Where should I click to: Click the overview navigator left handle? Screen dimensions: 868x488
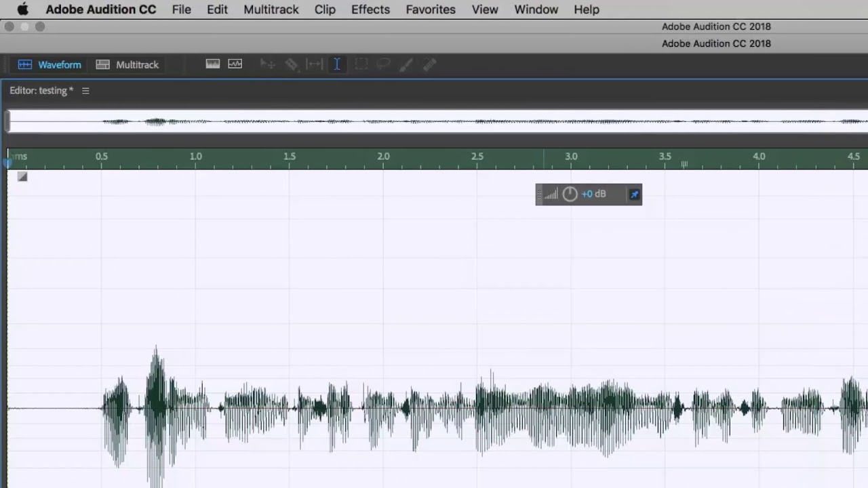tap(7, 121)
